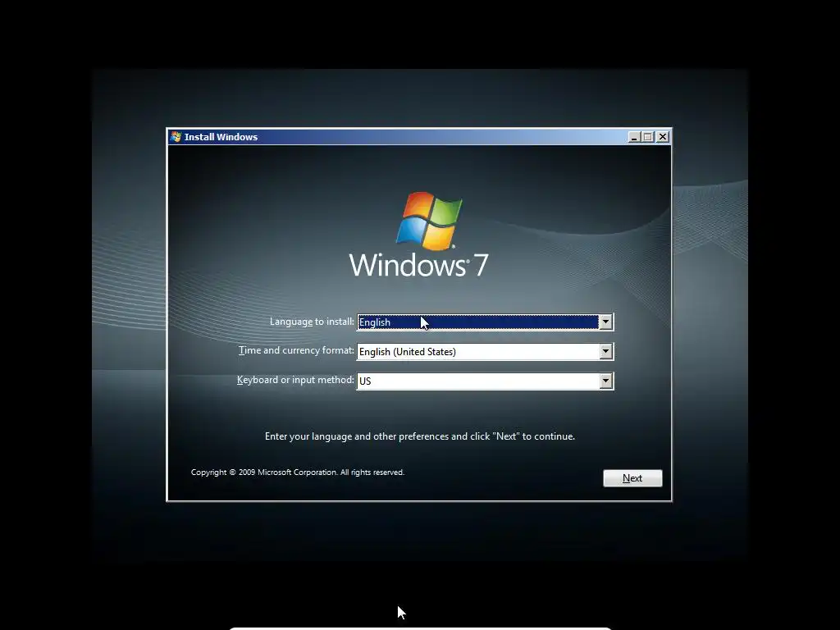Close the Install Windows dialog
The image size is (840, 630).
point(663,137)
